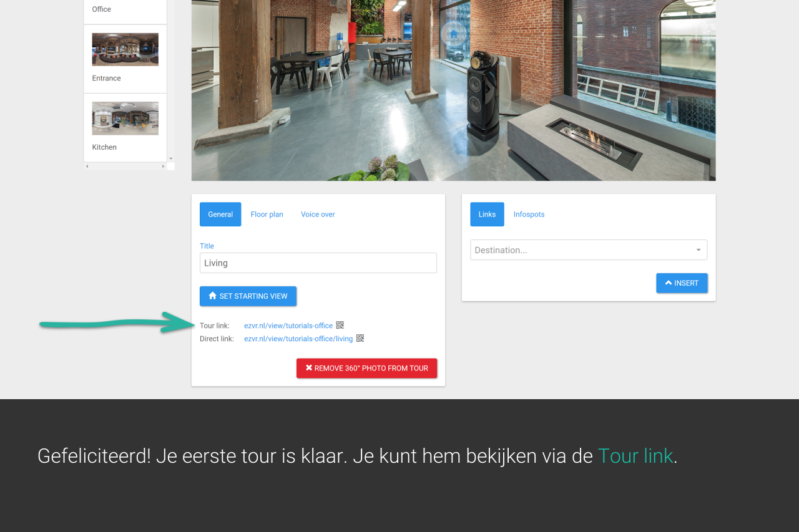Image resolution: width=799 pixels, height=532 pixels.
Task: Select the Infospots tab
Action: click(529, 215)
